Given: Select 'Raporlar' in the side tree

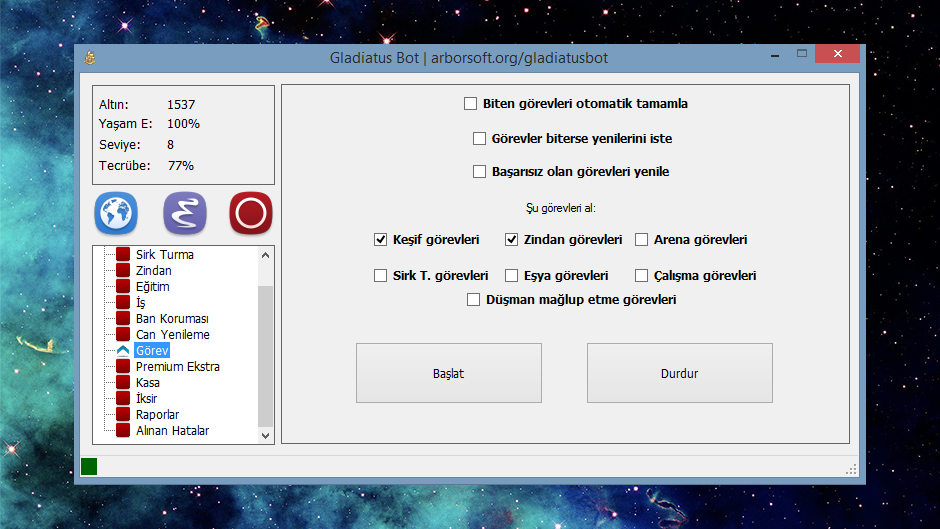Looking at the screenshot, I should tap(157, 415).
